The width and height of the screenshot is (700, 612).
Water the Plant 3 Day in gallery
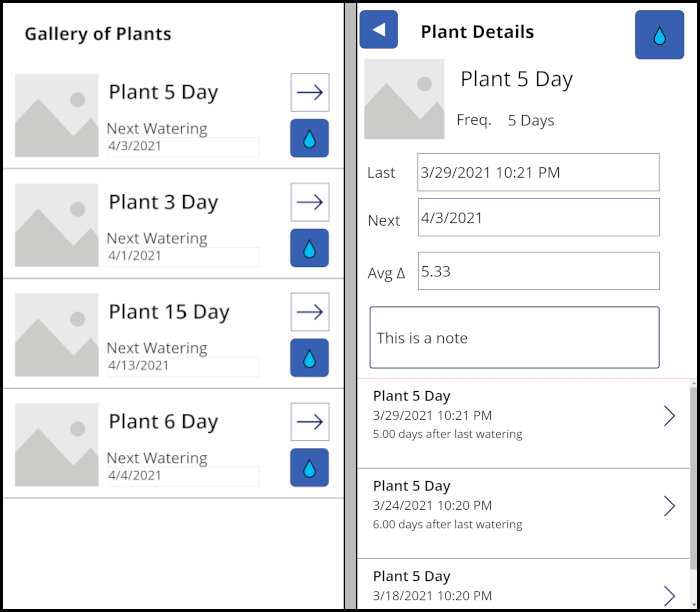(309, 248)
